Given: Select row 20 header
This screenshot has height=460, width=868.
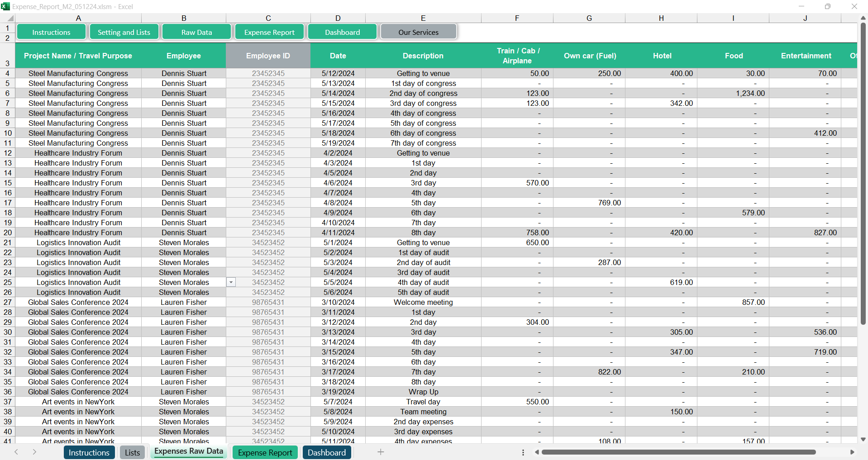Looking at the screenshot, I should [8, 232].
